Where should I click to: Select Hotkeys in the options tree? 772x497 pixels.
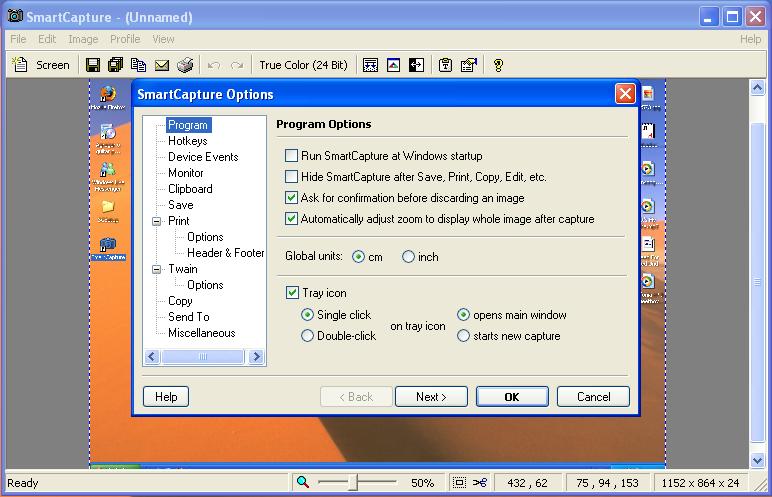point(188,141)
